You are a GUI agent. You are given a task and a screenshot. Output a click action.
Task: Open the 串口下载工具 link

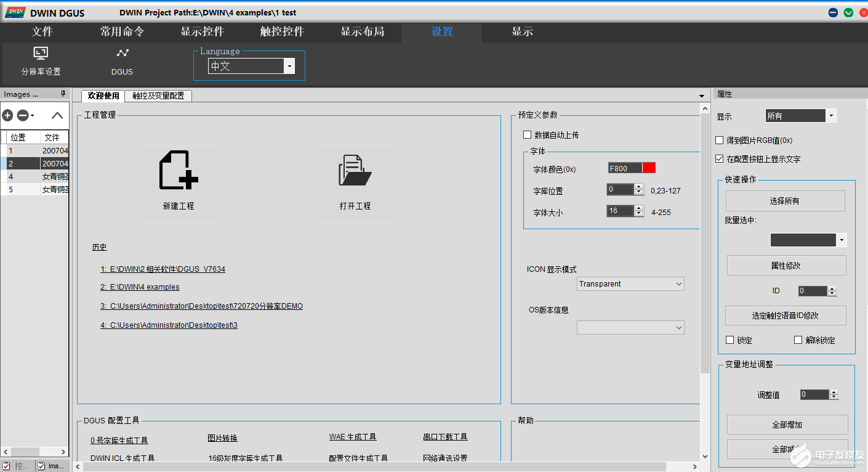445,437
